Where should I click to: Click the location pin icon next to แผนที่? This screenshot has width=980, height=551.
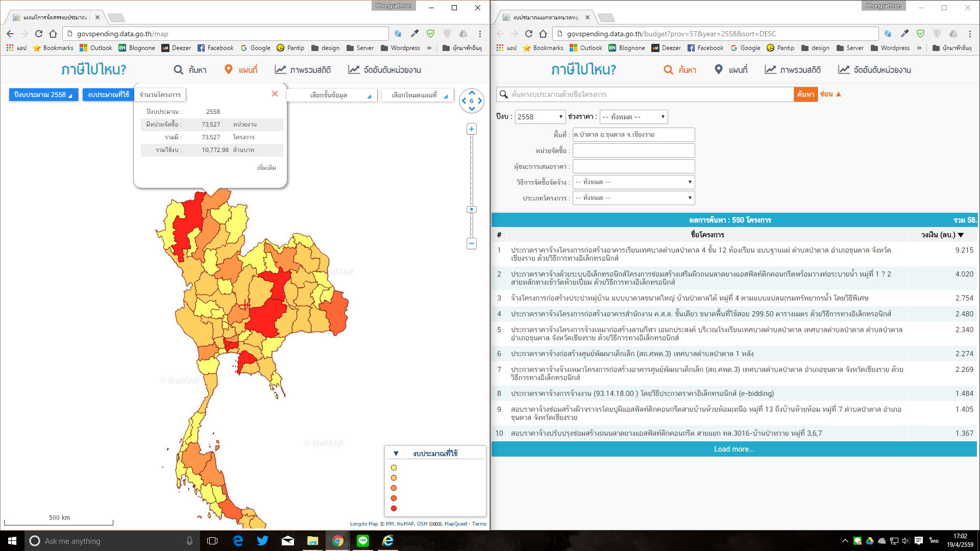(x=229, y=69)
